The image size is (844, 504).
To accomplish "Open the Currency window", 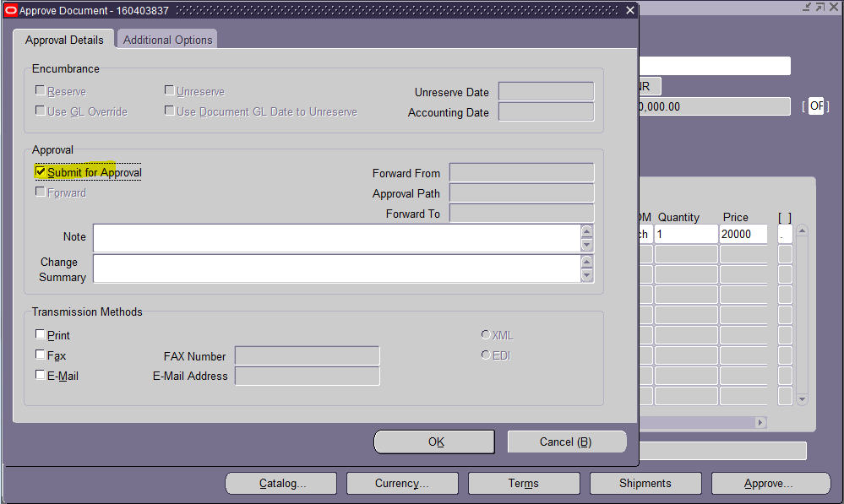I will coord(402,483).
